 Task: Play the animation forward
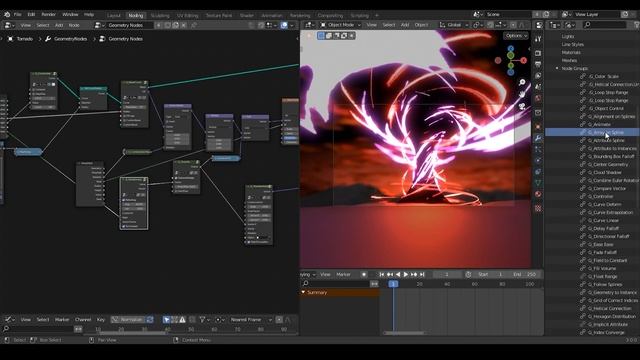pos(406,274)
